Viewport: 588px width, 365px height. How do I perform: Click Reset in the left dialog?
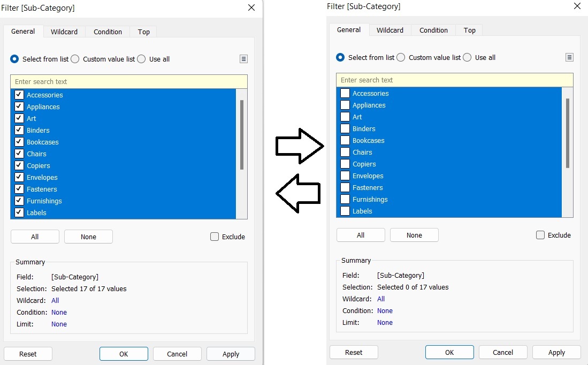[28, 354]
